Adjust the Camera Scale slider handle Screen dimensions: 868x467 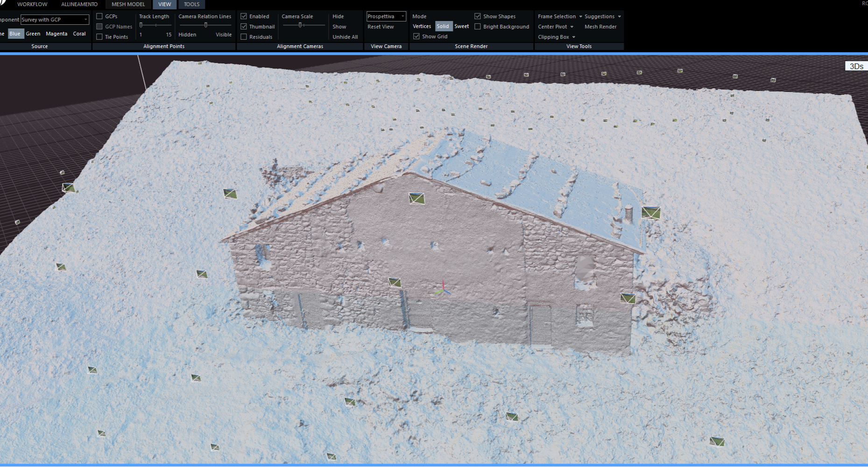[x=300, y=25]
